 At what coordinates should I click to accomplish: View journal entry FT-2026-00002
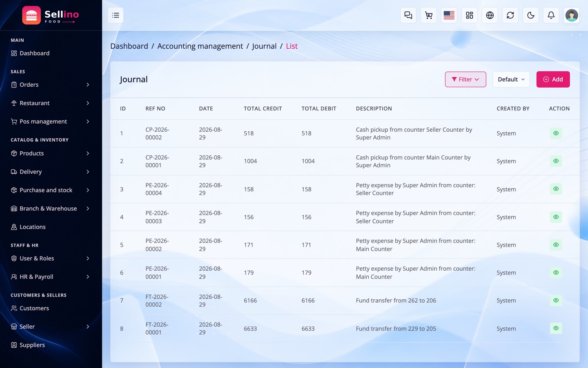point(556,301)
